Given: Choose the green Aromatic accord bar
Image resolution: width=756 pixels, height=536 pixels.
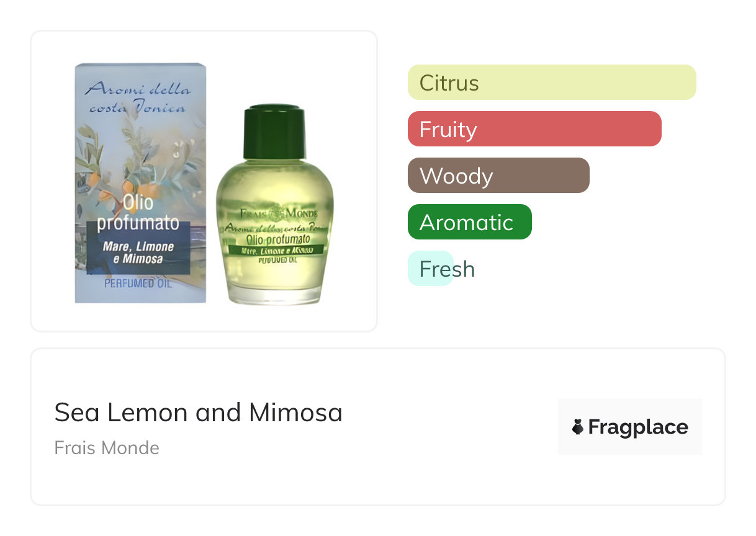Looking at the screenshot, I should (x=469, y=222).
